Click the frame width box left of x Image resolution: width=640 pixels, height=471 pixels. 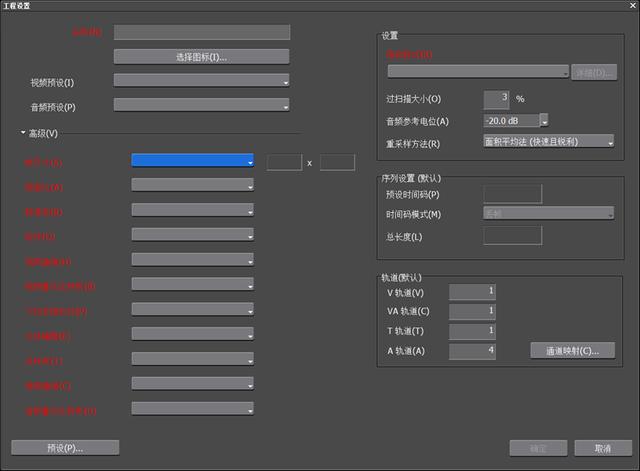[x=284, y=162]
